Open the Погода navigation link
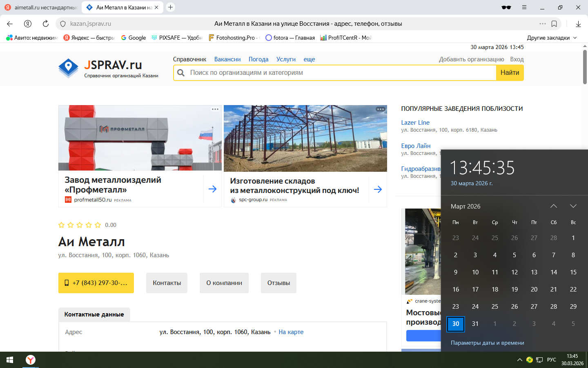 [258, 59]
